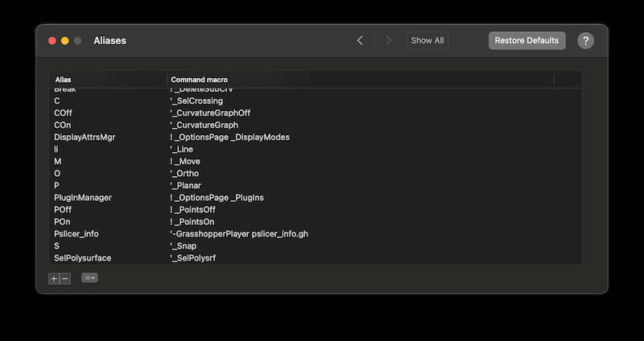Close the Aliases window with red button
Image resolution: width=644 pixels, height=341 pixels.
pos(52,41)
